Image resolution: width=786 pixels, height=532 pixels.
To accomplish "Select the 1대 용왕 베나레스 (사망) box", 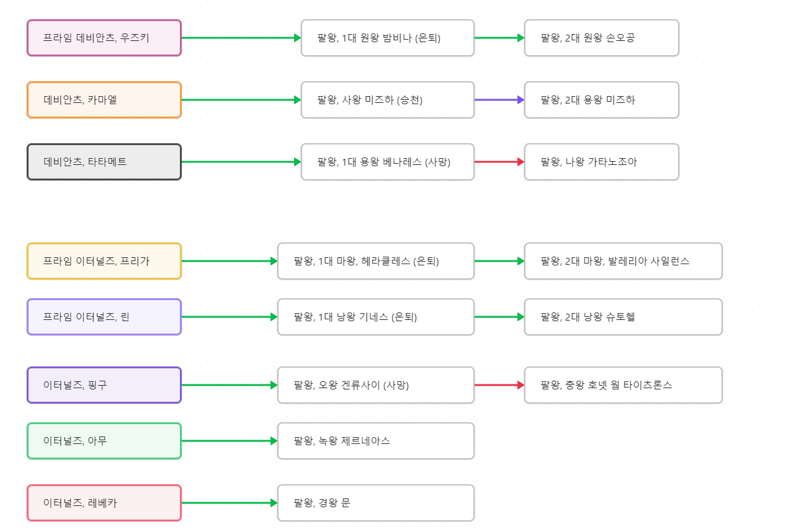I will (x=388, y=162).
